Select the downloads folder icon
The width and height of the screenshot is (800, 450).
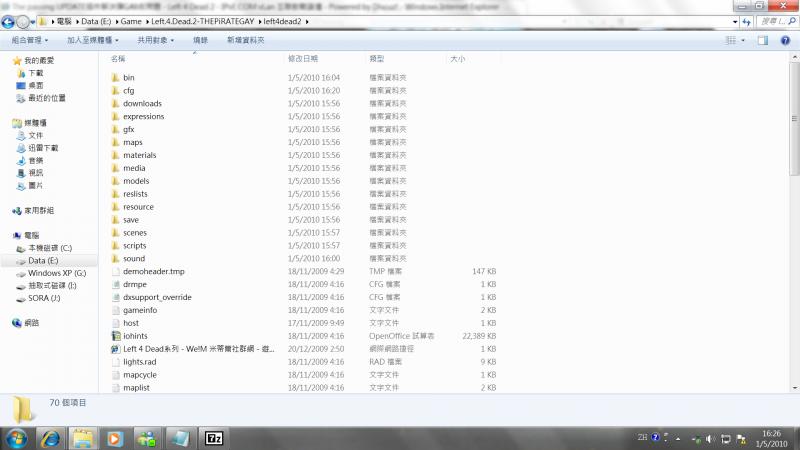tap(115, 104)
